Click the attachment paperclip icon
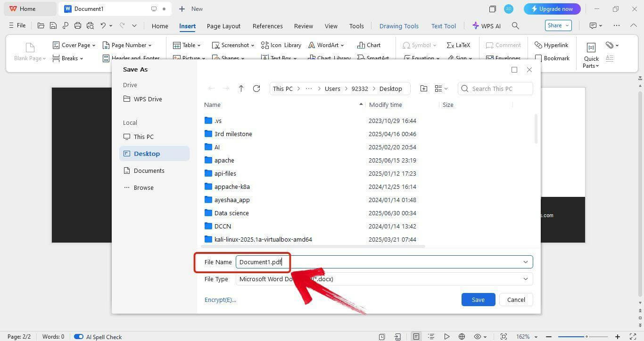The width and height of the screenshot is (644, 341). click(x=610, y=45)
